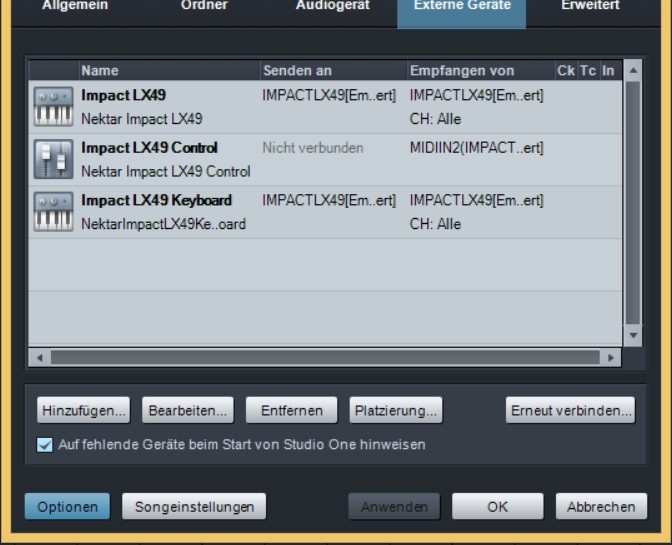Click the MIDIIN2(IMPACT..ert] receive entry

tap(477, 148)
